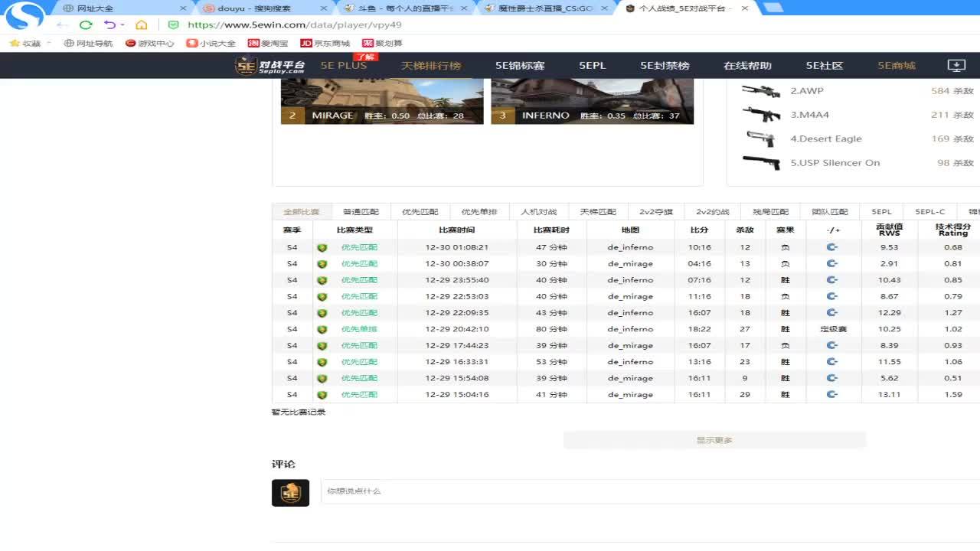Open 5E社区 in the navigation bar
980x551 pixels.
tap(825, 66)
